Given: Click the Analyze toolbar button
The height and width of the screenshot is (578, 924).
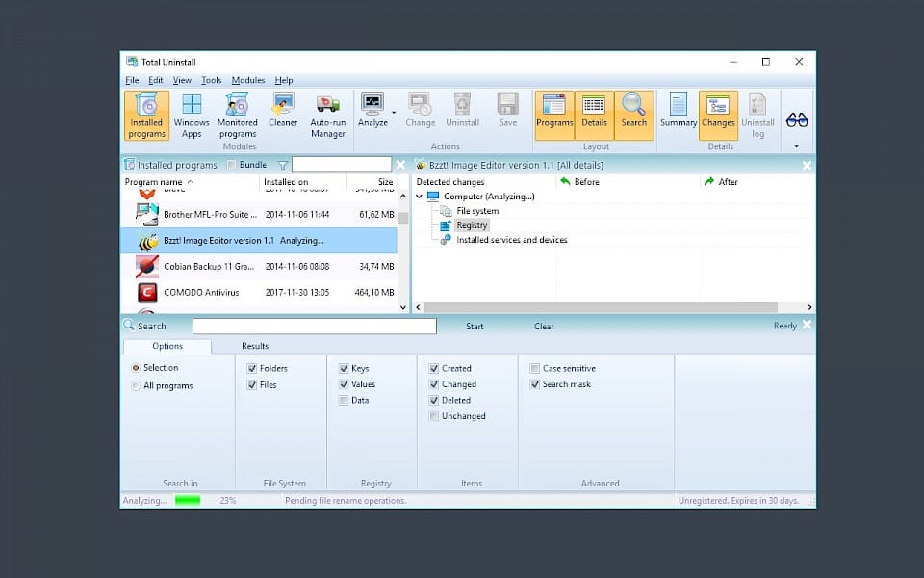Looking at the screenshot, I should click(x=373, y=111).
